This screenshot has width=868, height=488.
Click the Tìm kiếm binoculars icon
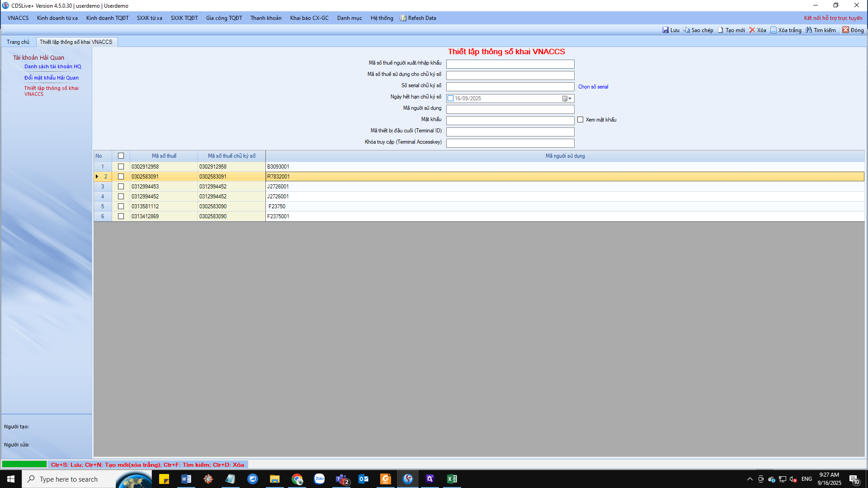point(809,30)
